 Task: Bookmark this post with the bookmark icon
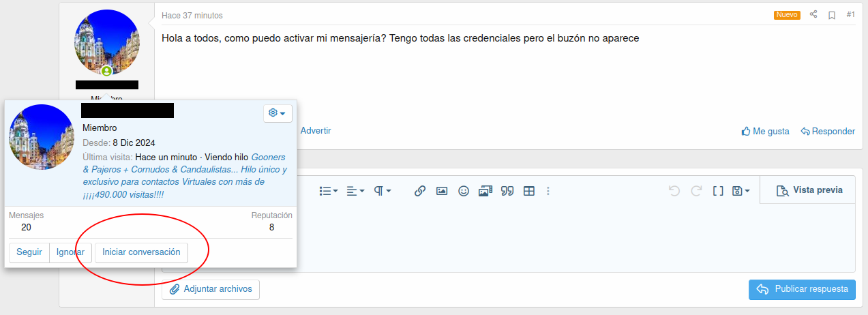[x=832, y=15]
